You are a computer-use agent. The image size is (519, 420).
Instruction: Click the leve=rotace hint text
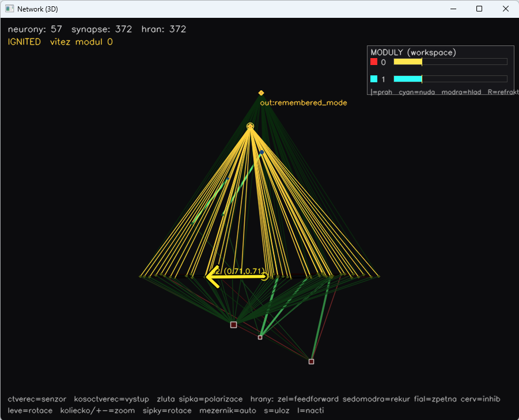[x=30, y=411]
